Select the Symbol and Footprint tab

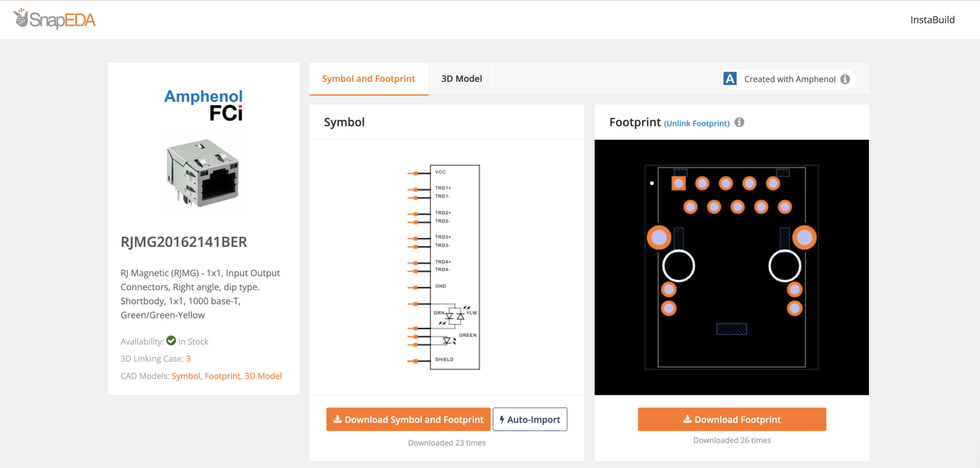click(x=368, y=78)
